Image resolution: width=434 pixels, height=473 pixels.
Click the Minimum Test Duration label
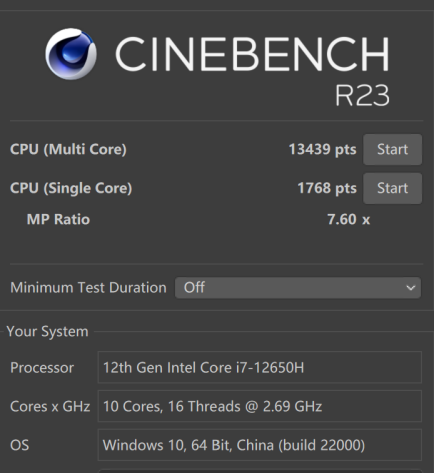(88, 288)
